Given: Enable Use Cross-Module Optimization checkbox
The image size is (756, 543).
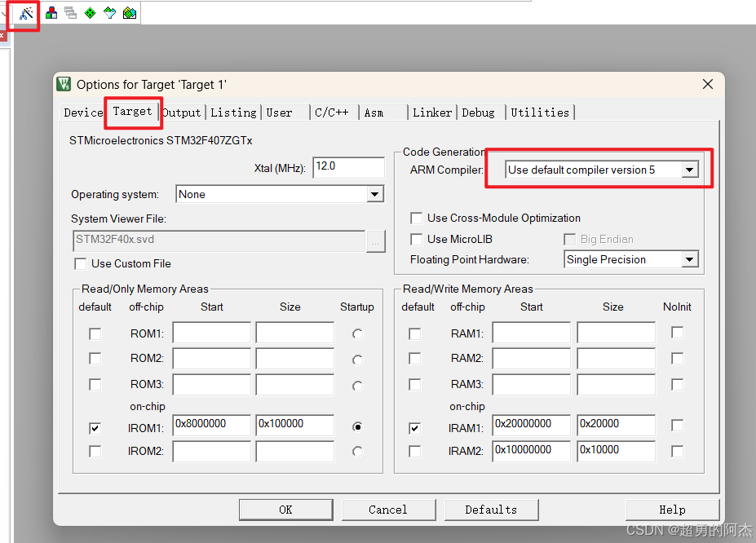Looking at the screenshot, I should (416, 219).
